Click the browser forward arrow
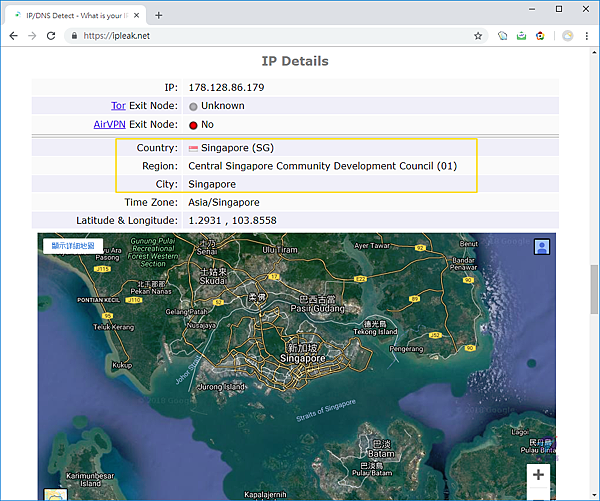 pos(32,36)
